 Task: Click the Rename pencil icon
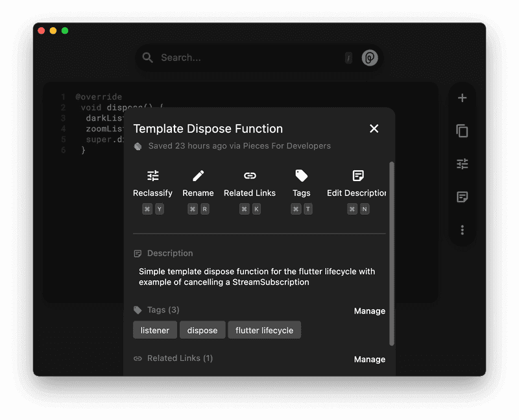click(198, 175)
